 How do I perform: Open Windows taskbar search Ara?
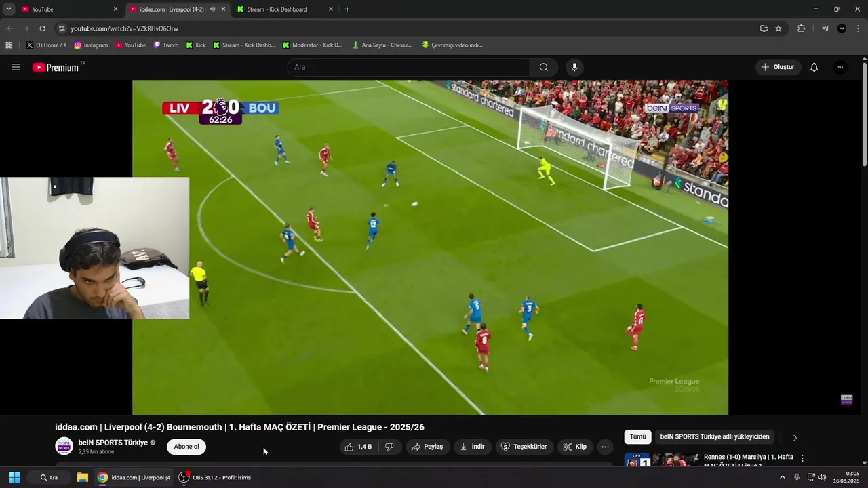[x=49, y=477]
